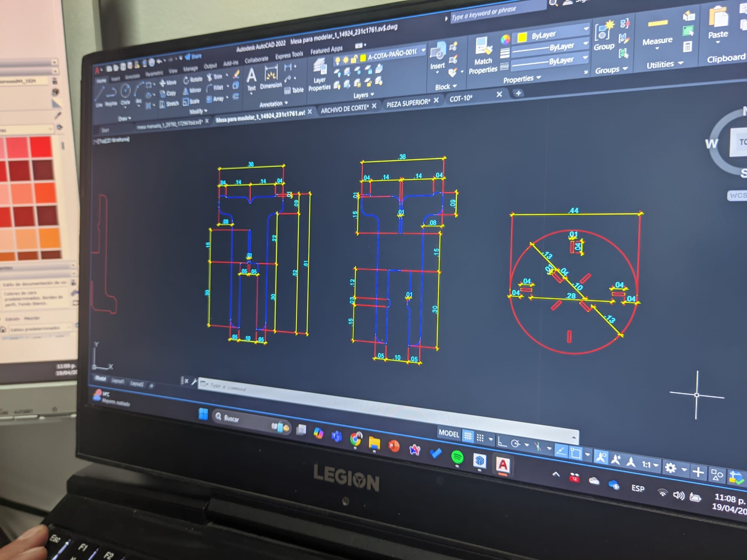
Task: Click the Share button
Action: pyautogui.click(x=193, y=56)
